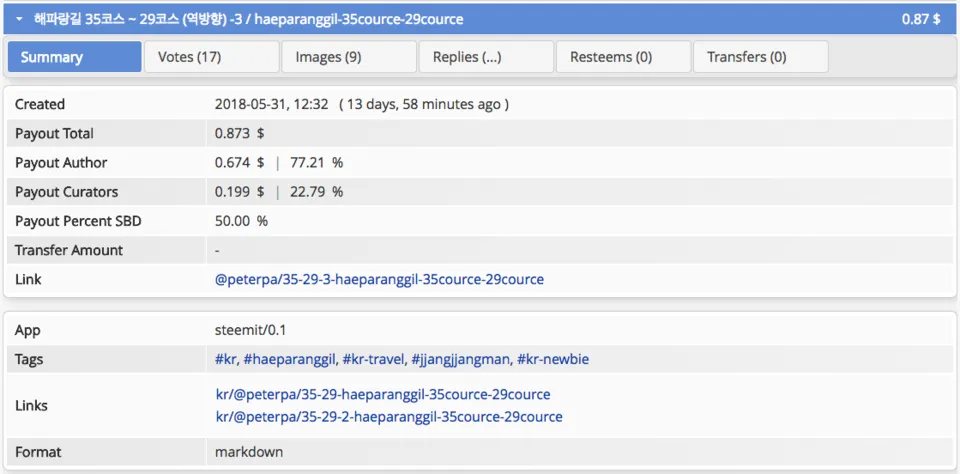
Task: Open the #jjangjjangman tag
Action: click(x=460, y=359)
